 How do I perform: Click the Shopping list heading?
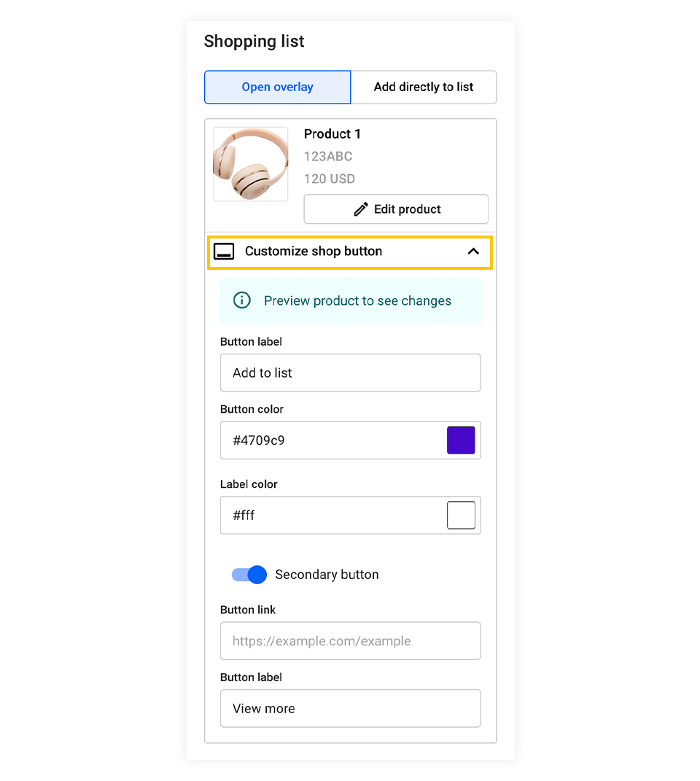pos(254,42)
